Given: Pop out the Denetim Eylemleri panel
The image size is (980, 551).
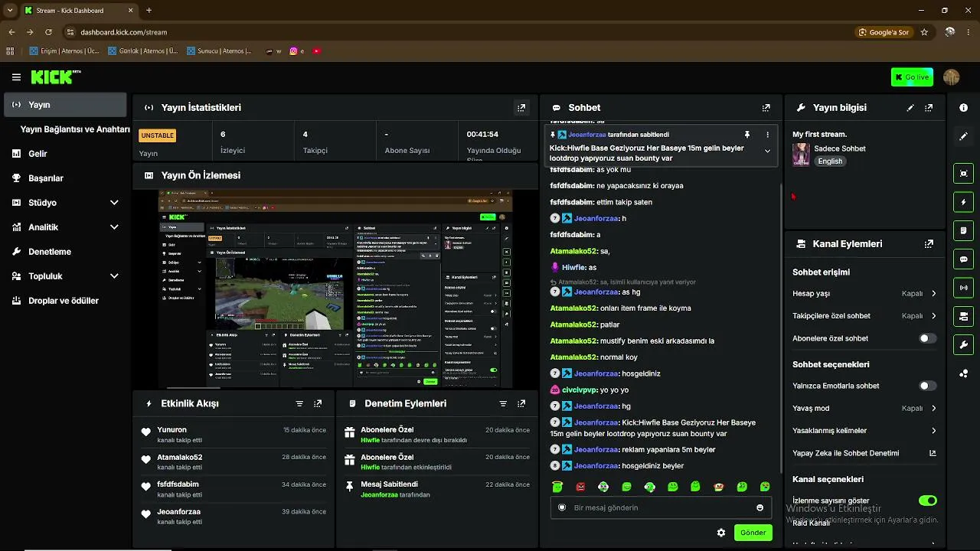Looking at the screenshot, I should 521,403.
